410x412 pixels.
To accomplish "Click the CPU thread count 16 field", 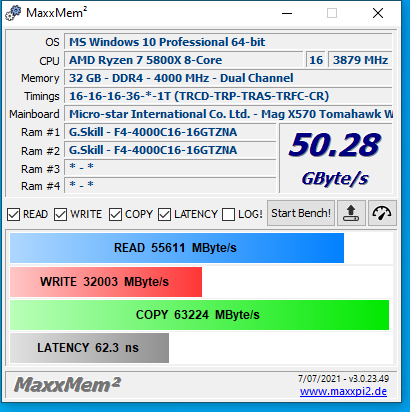I will point(316,60).
